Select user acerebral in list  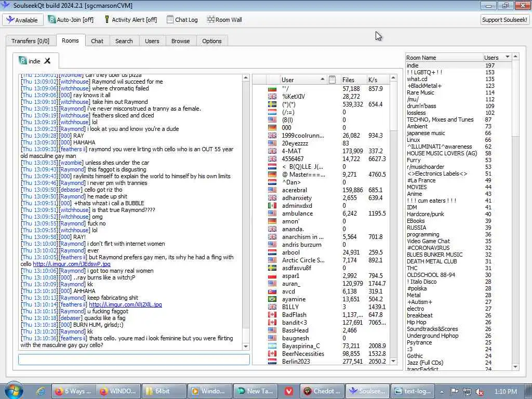point(294,190)
